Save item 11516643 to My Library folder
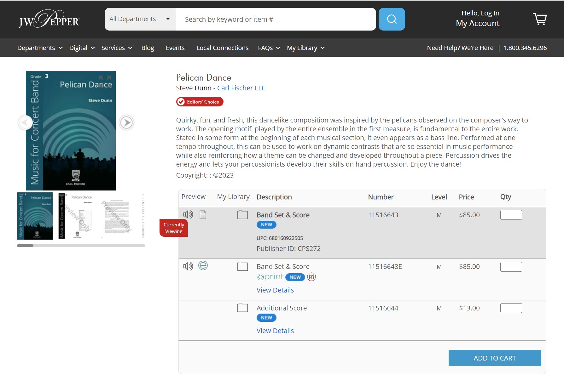Screen dimensions: 564x392 (x=242, y=215)
